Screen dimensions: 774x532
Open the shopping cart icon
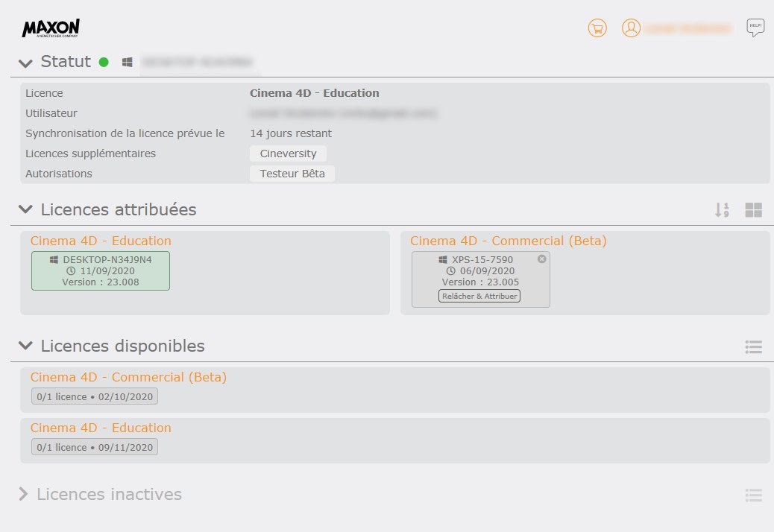point(597,28)
